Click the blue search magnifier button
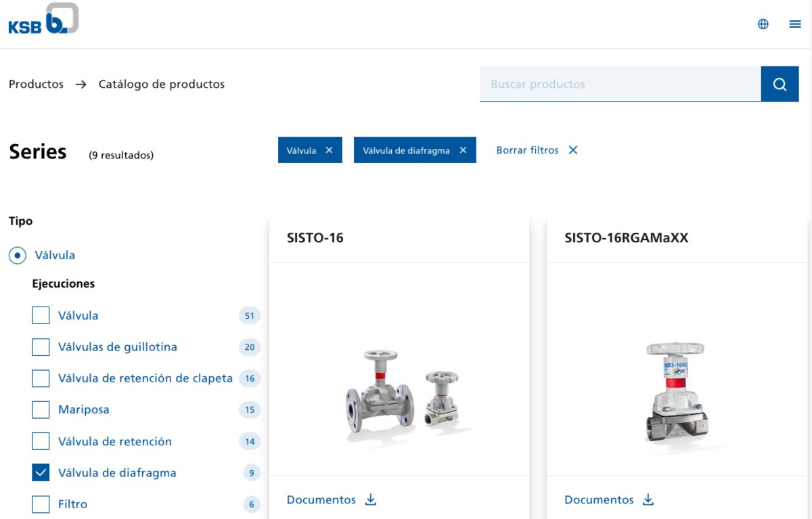This screenshot has height=519, width=812. [780, 84]
